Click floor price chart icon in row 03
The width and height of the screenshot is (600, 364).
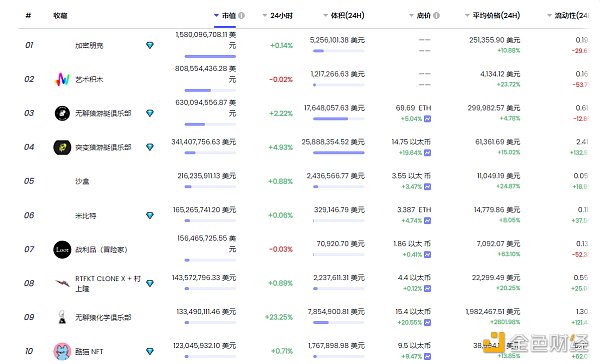click(427, 119)
